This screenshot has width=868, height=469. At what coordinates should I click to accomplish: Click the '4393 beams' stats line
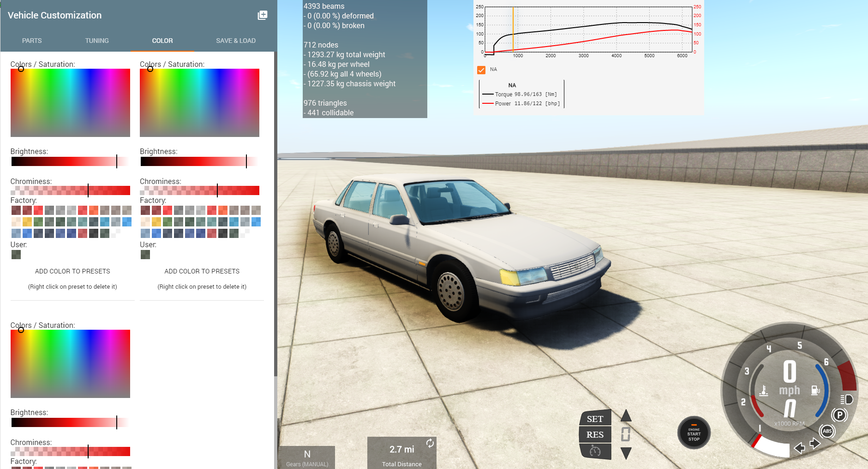324,6
